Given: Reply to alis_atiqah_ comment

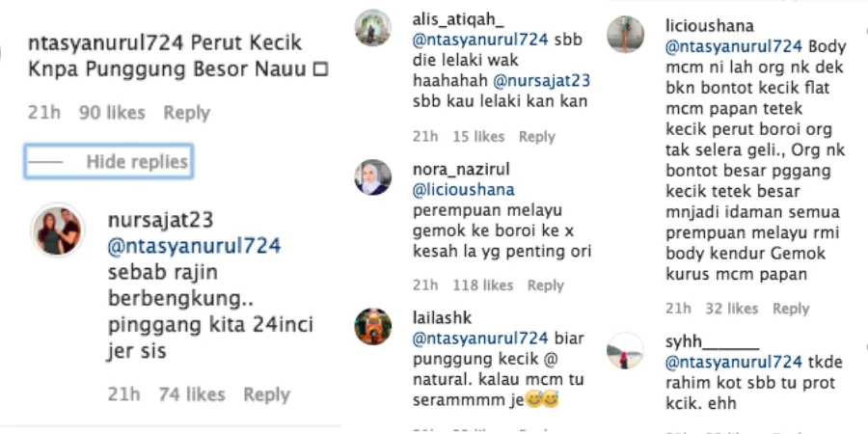Looking at the screenshot, I should click(536, 137).
